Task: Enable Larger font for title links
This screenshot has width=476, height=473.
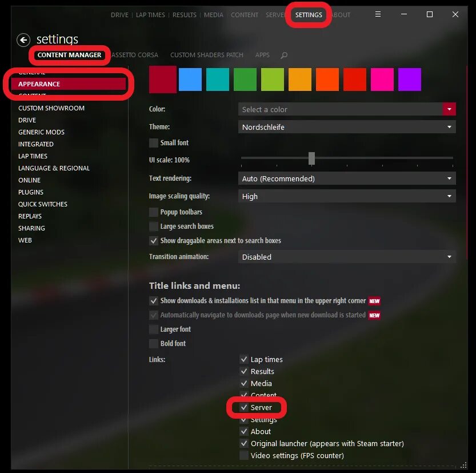Action: click(154, 329)
